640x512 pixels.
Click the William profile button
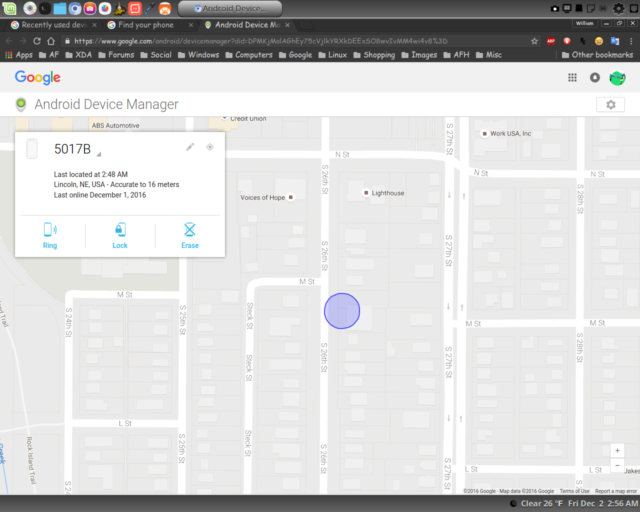[584, 24]
